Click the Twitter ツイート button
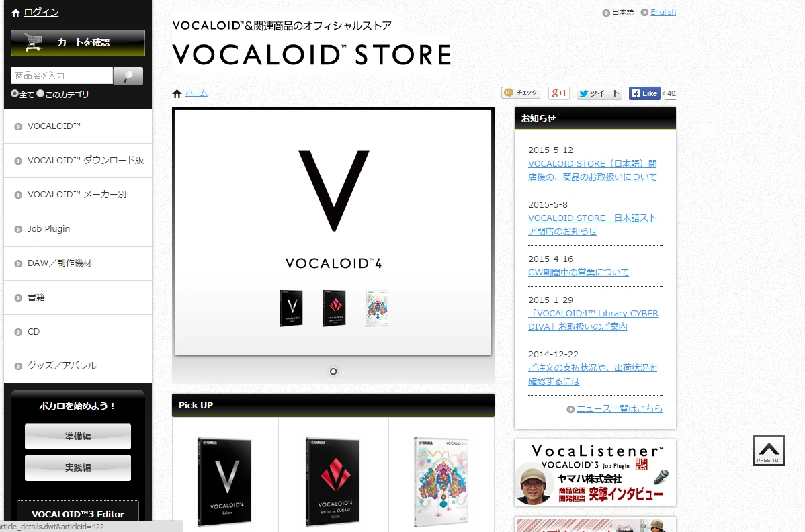 click(x=599, y=93)
